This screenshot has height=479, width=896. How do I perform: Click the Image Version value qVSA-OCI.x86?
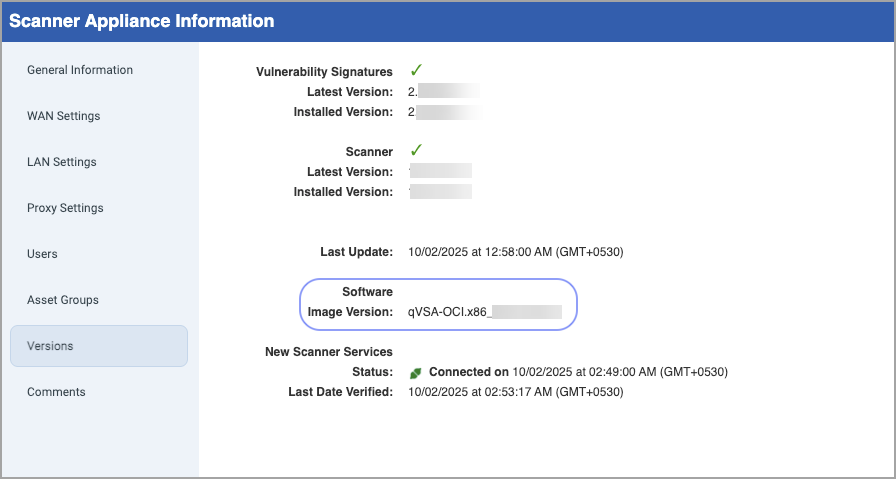[x=484, y=312]
